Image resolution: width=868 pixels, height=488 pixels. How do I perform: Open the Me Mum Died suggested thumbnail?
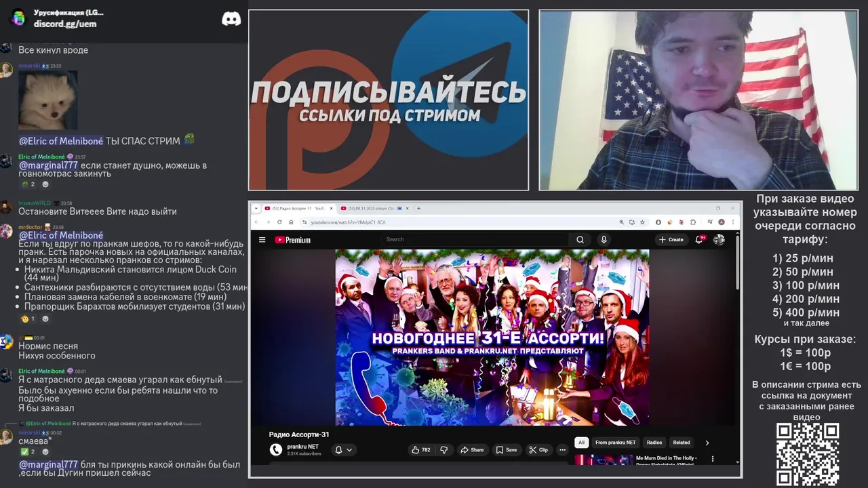point(604,460)
